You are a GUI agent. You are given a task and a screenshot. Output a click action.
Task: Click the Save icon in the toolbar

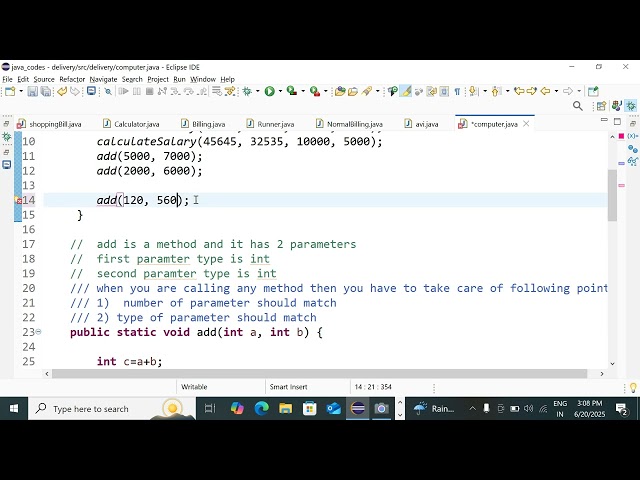click(x=32, y=91)
